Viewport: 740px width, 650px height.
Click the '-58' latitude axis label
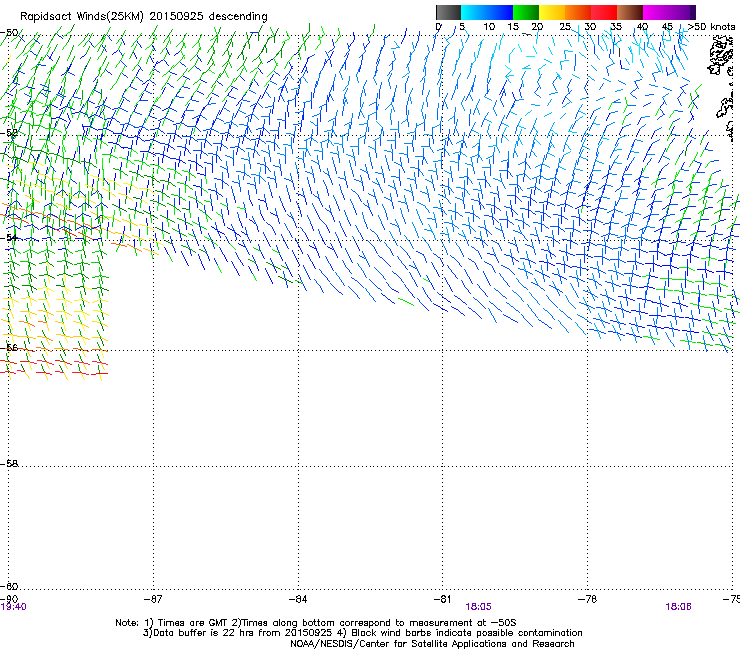(x=9, y=464)
